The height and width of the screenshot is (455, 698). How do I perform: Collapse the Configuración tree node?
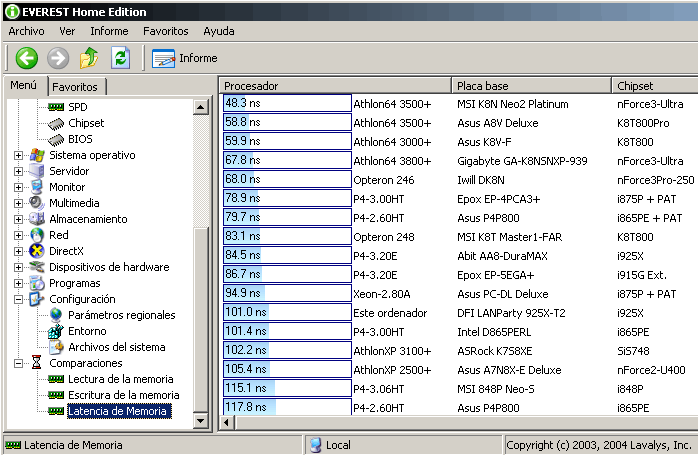(18, 299)
